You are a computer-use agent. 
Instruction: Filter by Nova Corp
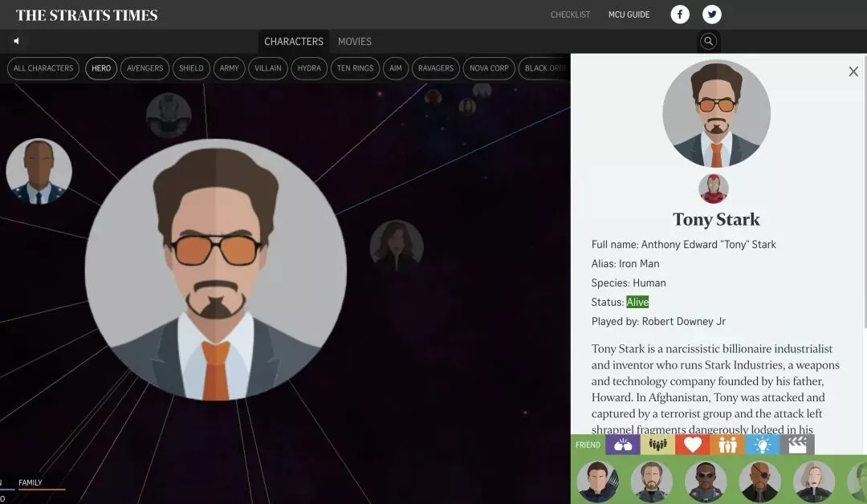pos(490,68)
